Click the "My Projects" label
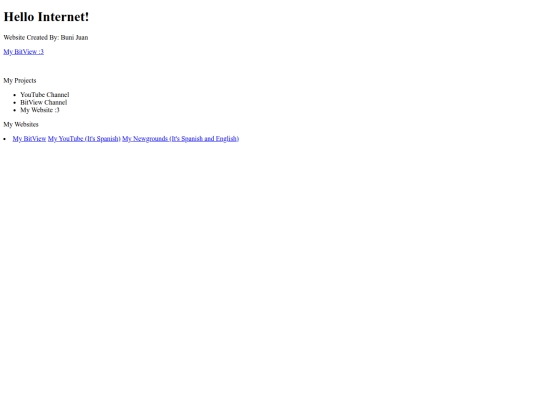Viewport: 540px width, 405px height. (20, 81)
